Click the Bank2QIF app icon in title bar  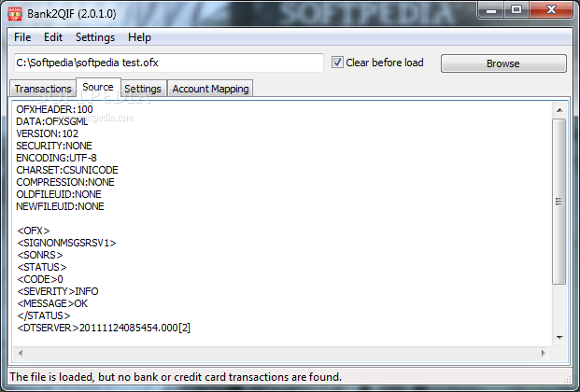(x=15, y=14)
